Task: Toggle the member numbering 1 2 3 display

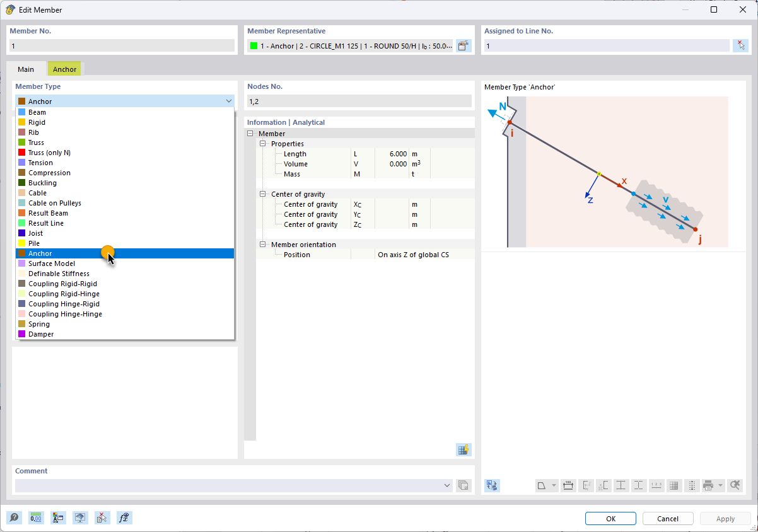Action: click(x=656, y=485)
